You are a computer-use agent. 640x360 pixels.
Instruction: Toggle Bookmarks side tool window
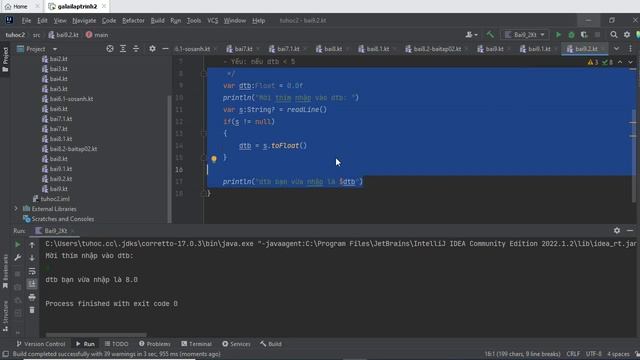click(5, 271)
